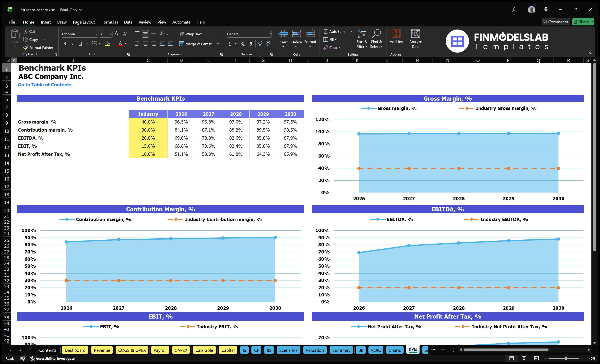Screen dimensions: 600x364
Task: Open the Dashboard sheet tab
Action: click(75, 350)
